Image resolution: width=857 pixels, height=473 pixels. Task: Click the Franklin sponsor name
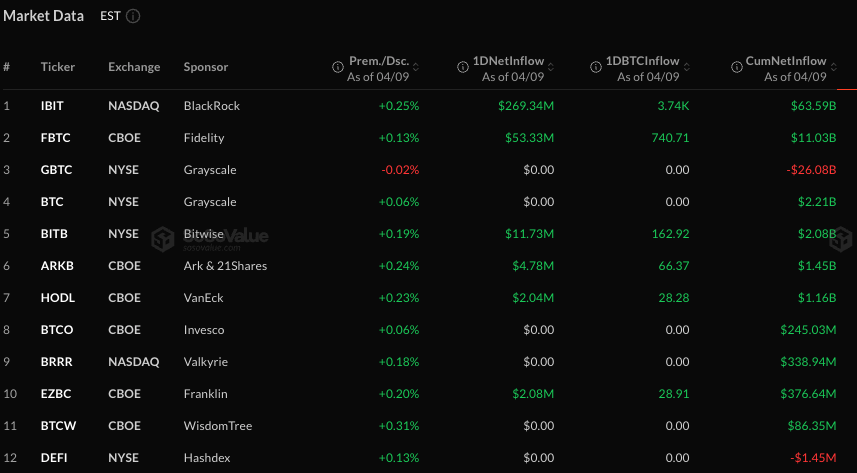click(x=206, y=394)
